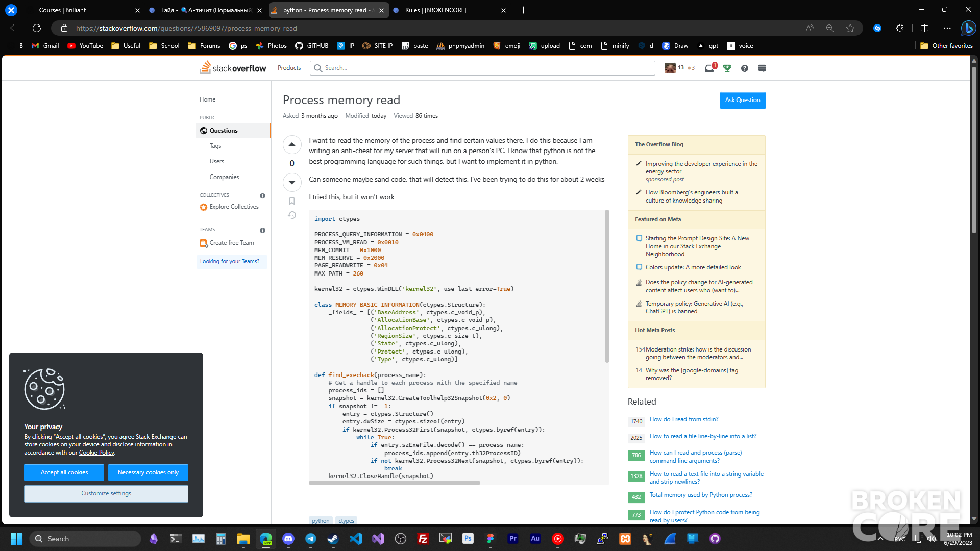Open browser extensions puzzle icon
The width and height of the screenshot is (980, 551).
click(900, 28)
